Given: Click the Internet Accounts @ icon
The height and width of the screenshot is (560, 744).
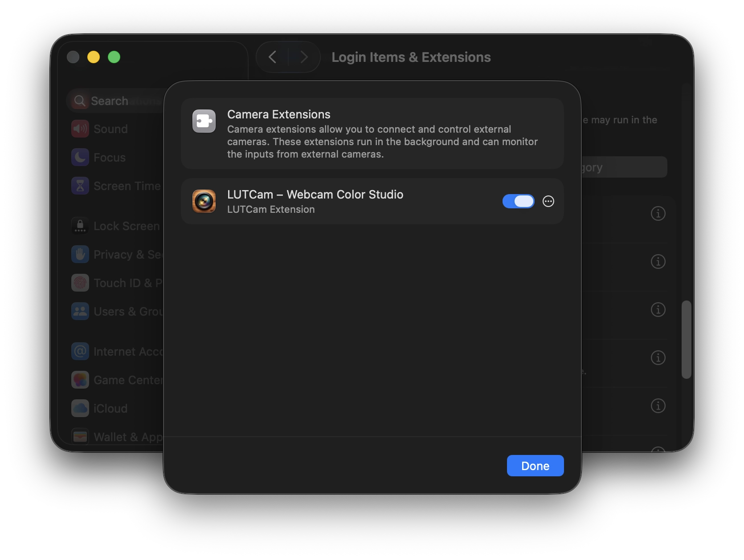Looking at the screenshot, I should click(80, 352).
